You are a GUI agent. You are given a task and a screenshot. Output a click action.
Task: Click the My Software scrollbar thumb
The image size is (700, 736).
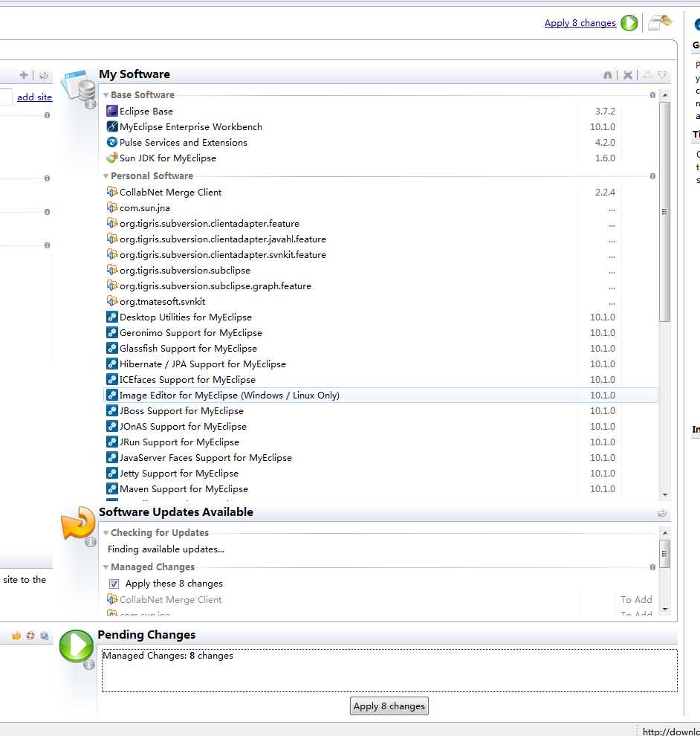pos(665,211)
